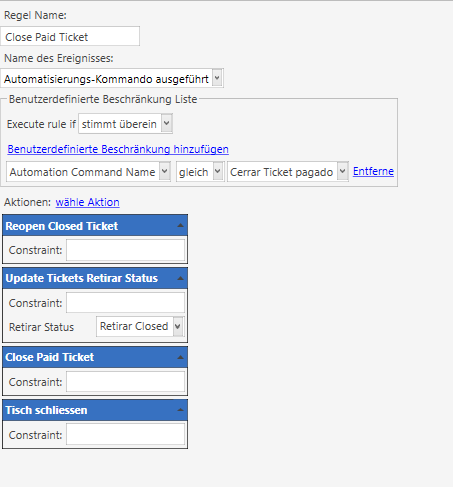Viewport: 453px width, 487px height.
Task: Collapse the Close Paid Ticket action arrow
Action: pyautogui.click(x=180, y=357)
